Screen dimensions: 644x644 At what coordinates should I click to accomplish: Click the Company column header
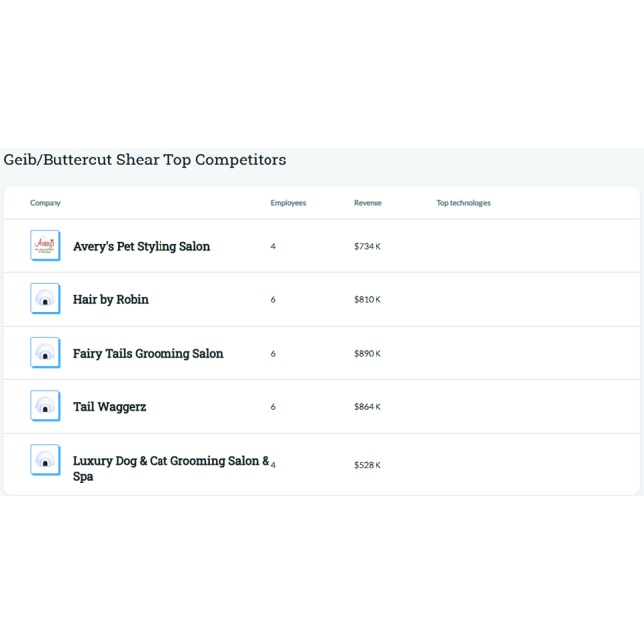coord(46,203)
